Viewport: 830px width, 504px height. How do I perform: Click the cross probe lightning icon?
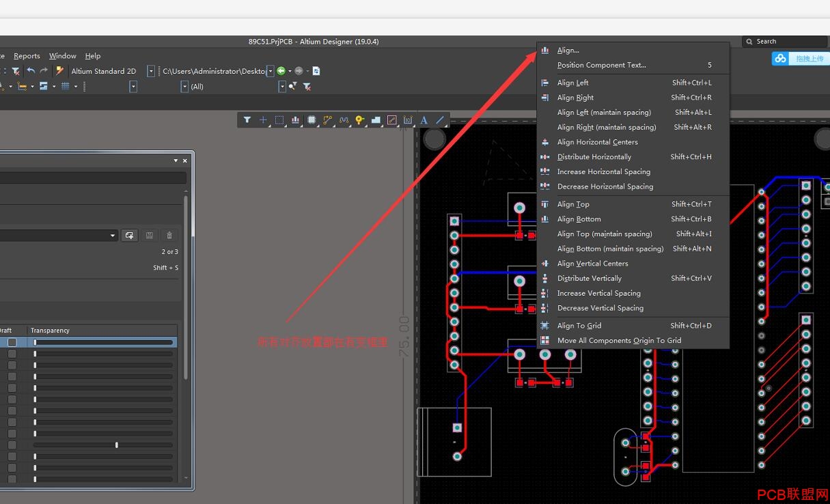pyautogui.click(x=60, y=71)
